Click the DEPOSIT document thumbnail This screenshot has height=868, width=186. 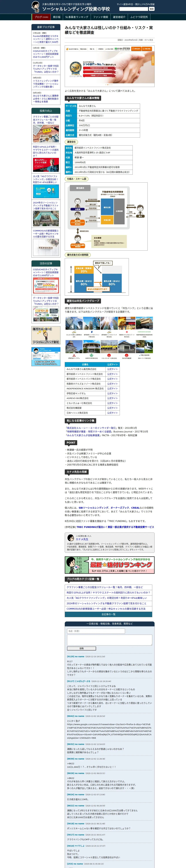coord(46,247)
